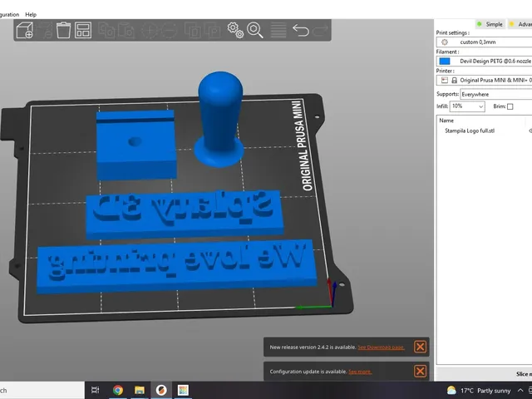Click the Add object cube icon
The width and height of the screenshot is (532, 399).
click(x=25, y=30)
